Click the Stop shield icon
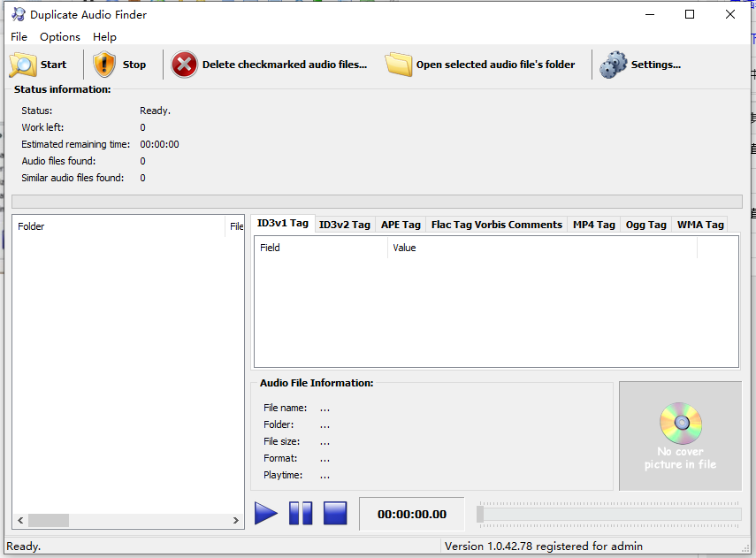This screenshot has width=756, height=558. click(104, 65)
